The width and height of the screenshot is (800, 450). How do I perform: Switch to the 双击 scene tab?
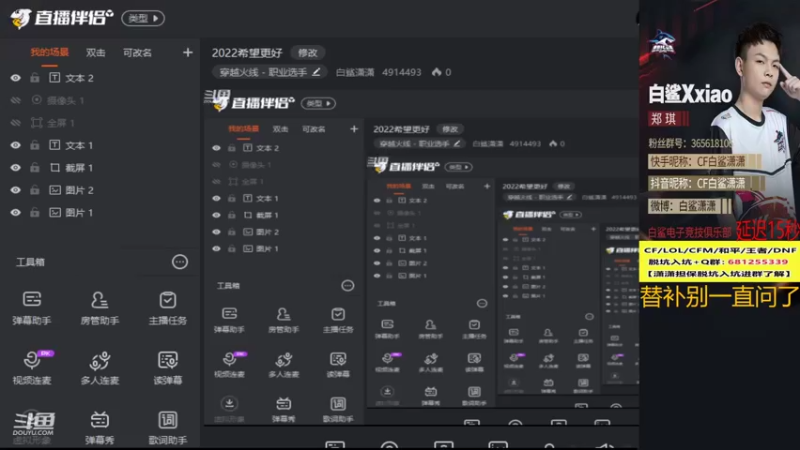[95, 52]
